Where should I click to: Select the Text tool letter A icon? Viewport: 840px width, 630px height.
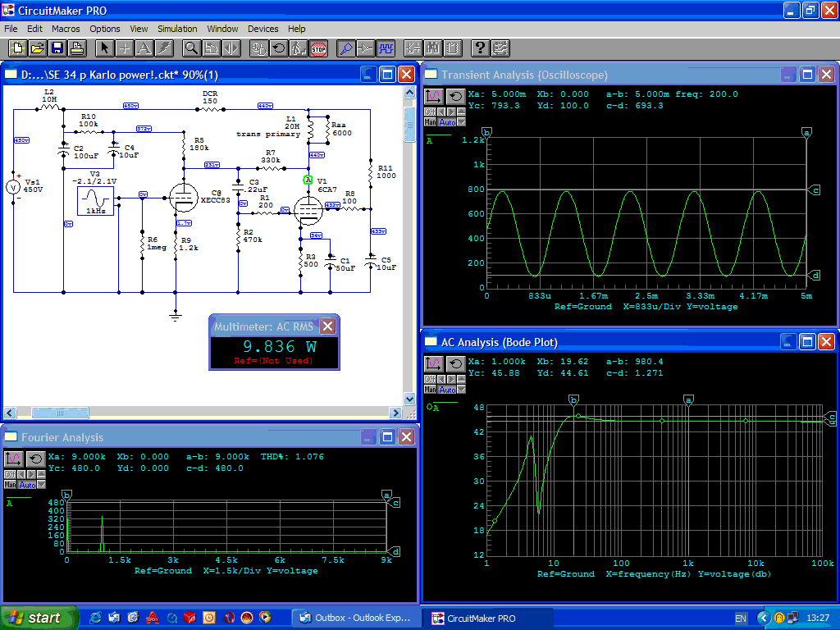144,48
